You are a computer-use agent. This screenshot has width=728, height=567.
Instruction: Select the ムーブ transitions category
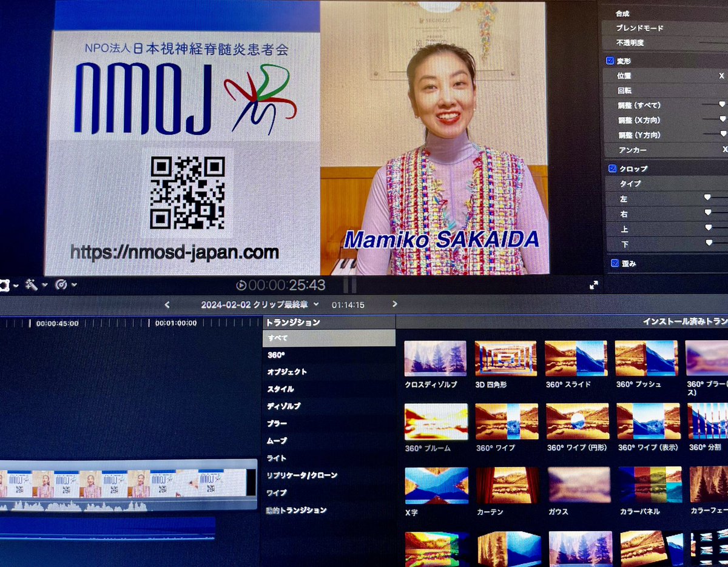(x=329, y=441)
